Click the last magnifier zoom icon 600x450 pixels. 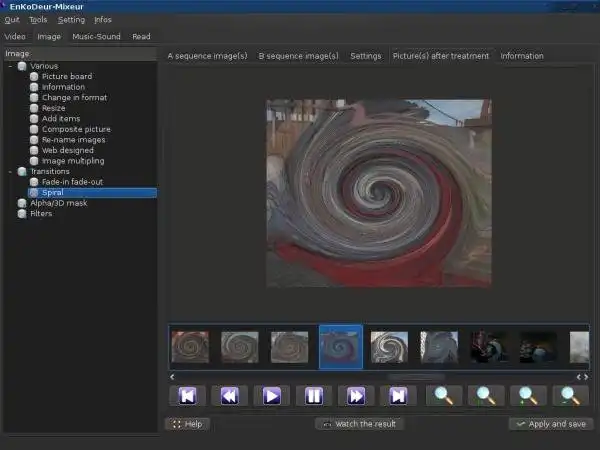[x=570, y=396]
